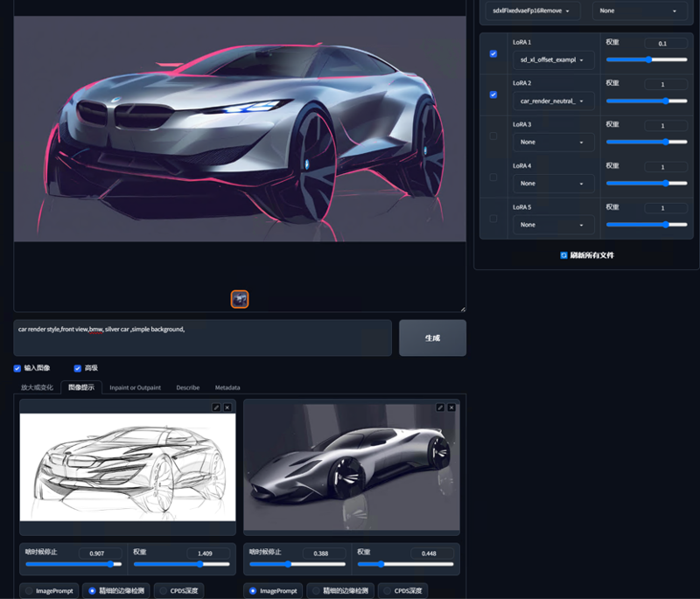Image resolution: width=700 pixels, height=599 pixels.
Task: Click the LoRA 2 weight value field
Action: (666, 84)
